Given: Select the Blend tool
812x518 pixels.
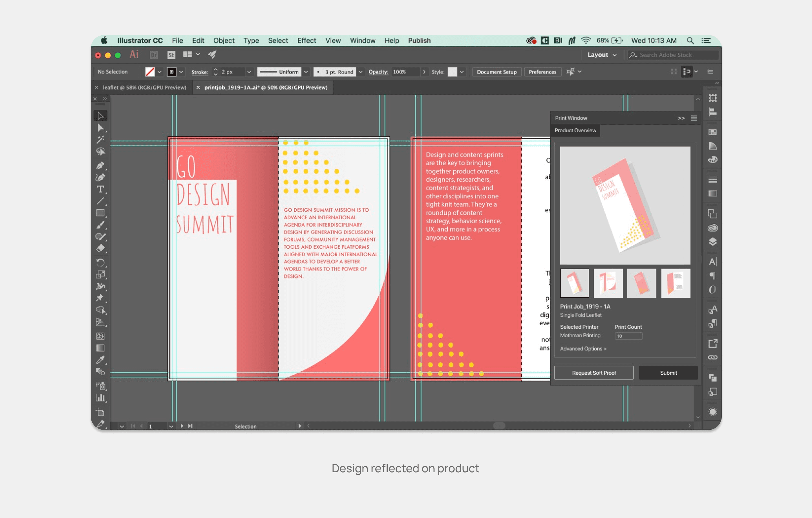Looking at the screenshot, I should (100, 372).
